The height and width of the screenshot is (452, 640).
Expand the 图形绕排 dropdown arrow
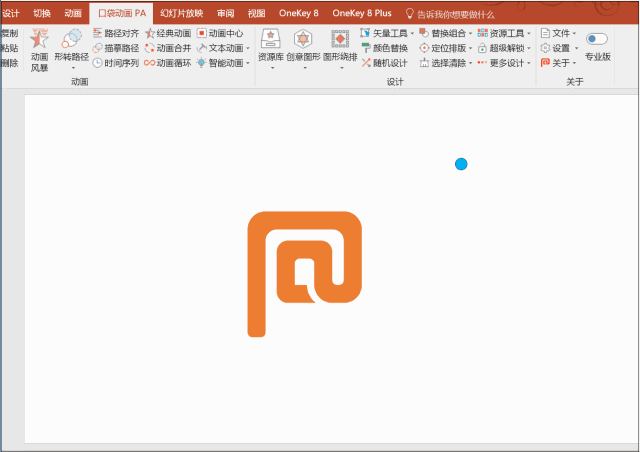pos(342,68)
